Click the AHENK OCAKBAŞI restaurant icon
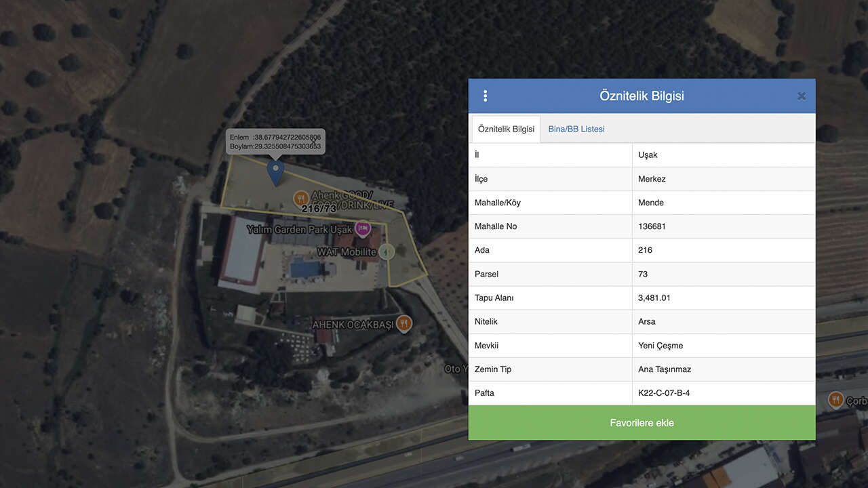Image resolution: width=868 pixels, height=488 pixels. click(404, 324)
